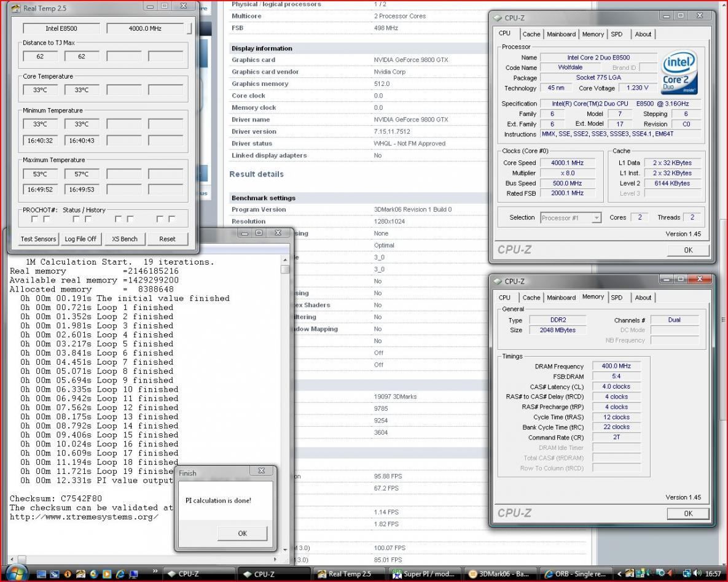Click DRAM Frequency value 400.0 MHz

point(616,366)
